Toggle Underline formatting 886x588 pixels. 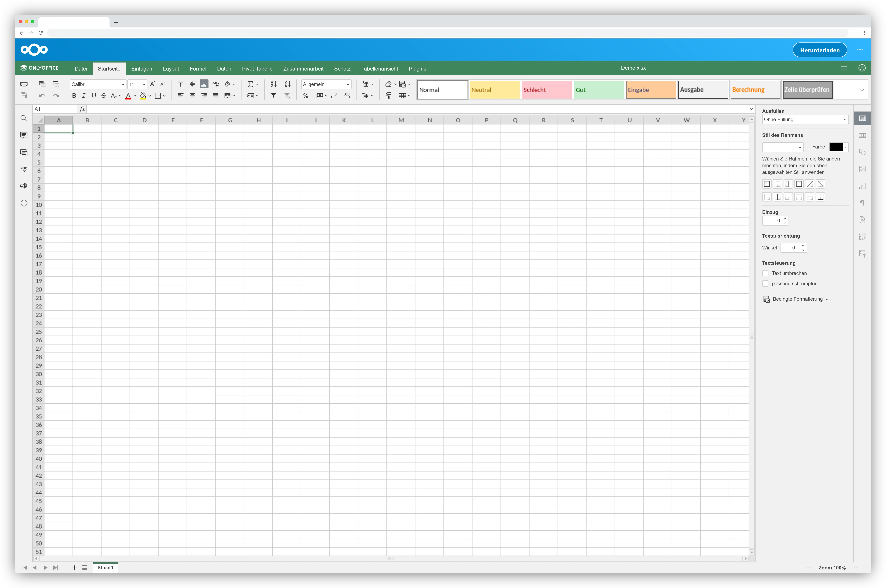click(x=94, y=96)
